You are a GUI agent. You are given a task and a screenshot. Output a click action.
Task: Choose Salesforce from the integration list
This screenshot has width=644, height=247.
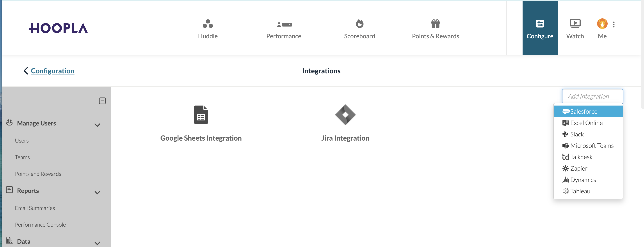click(588, 111)
